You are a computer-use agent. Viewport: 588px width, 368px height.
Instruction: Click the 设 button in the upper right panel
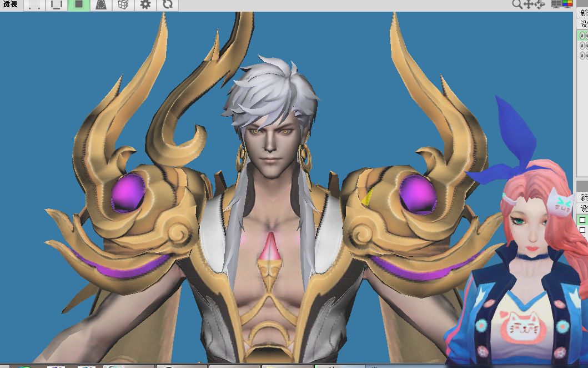584,24
